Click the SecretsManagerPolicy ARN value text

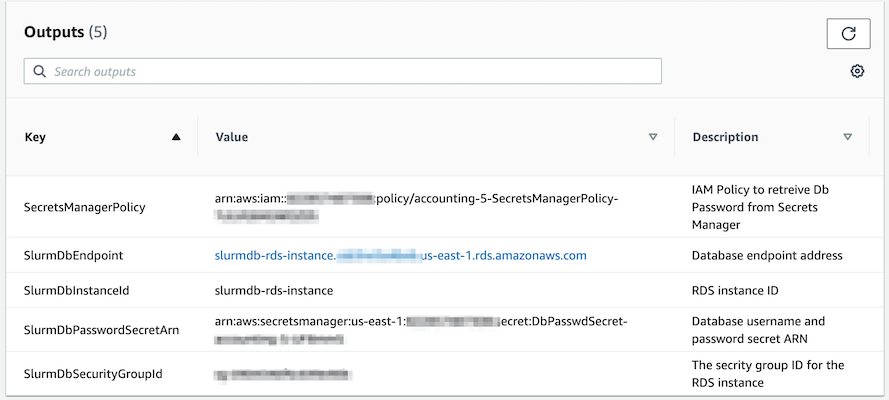(417, 207)
